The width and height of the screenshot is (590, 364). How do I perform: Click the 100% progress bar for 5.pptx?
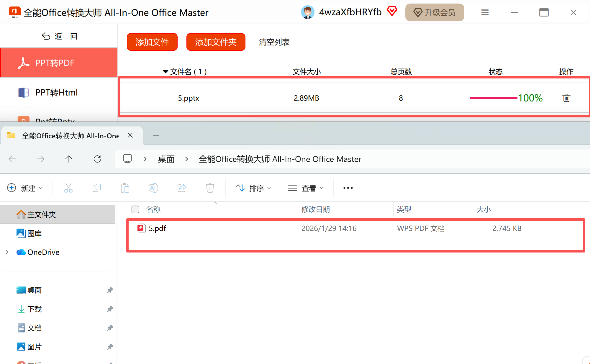(x=494, y=98)
